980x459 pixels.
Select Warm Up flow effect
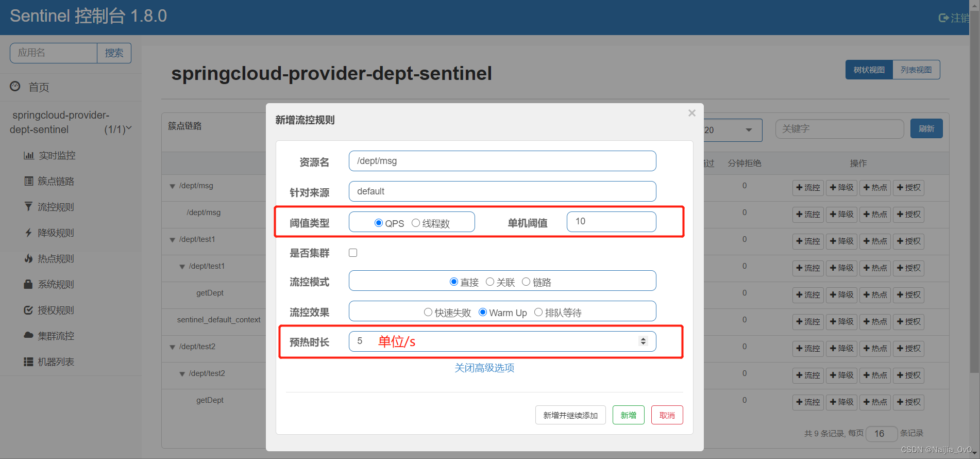tap(483, 312)
